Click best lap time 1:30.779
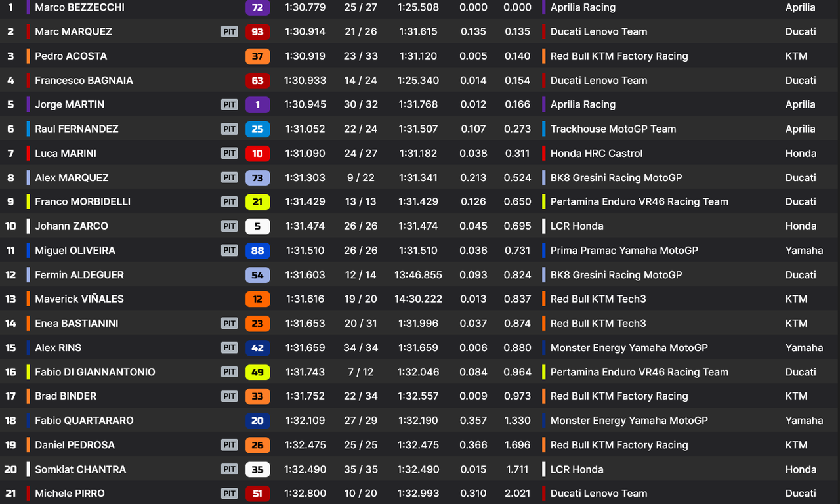The height and width of the screenshot is (504, 840). point(304,7)
